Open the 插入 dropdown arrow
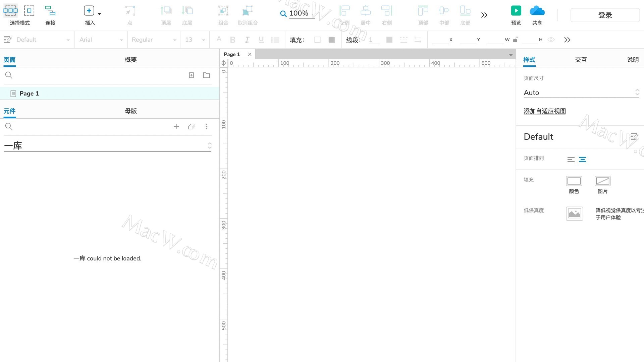This screenshot has height=362, width=644. pyautogui.click(x=99, y=14)
